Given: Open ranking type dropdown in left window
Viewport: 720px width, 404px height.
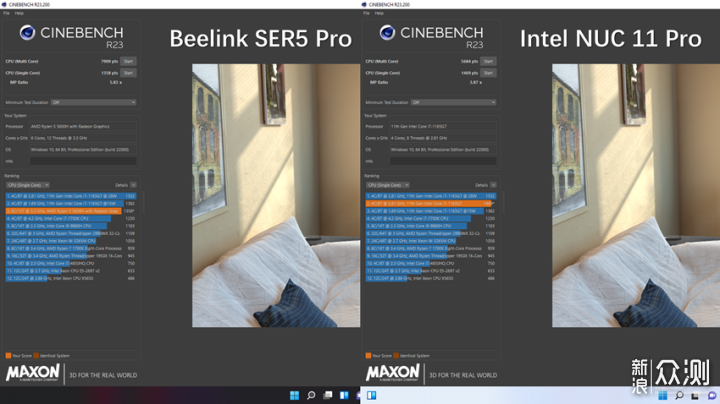Looking at the screenshot, I should (x=28, y=185).
